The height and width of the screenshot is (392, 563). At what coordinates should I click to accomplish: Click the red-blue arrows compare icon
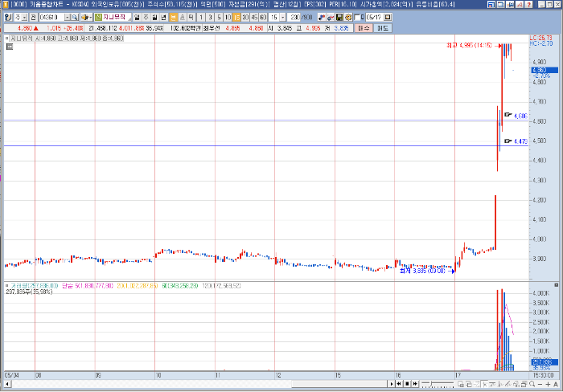(x=322, y=17)
